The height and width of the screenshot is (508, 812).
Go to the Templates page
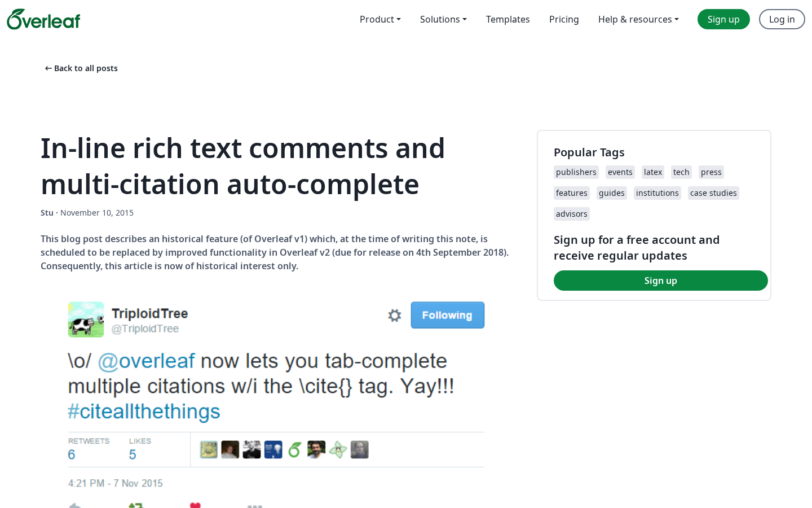507,19
